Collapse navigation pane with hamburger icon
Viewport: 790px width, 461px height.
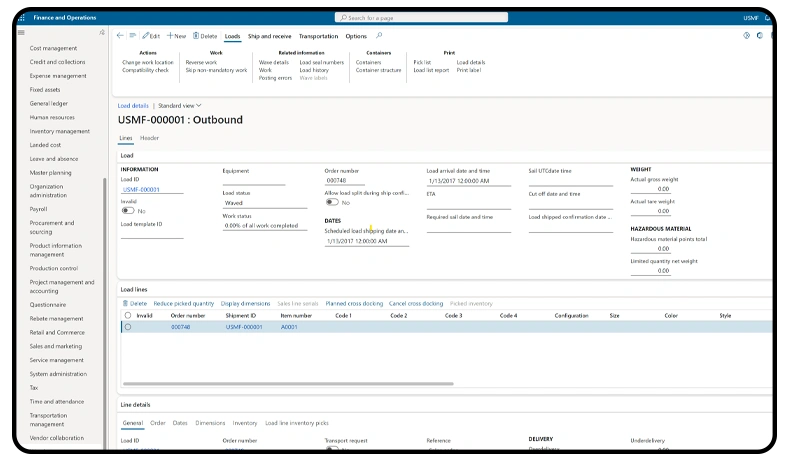21,32
